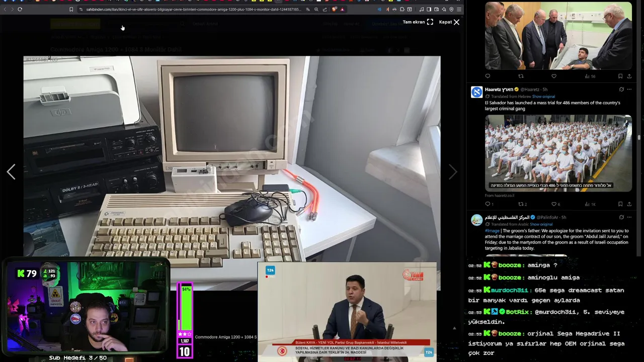644x362 pixels.
Task: View the 1K views analytics on Haaretz tweet
Action: click(590, 204)
